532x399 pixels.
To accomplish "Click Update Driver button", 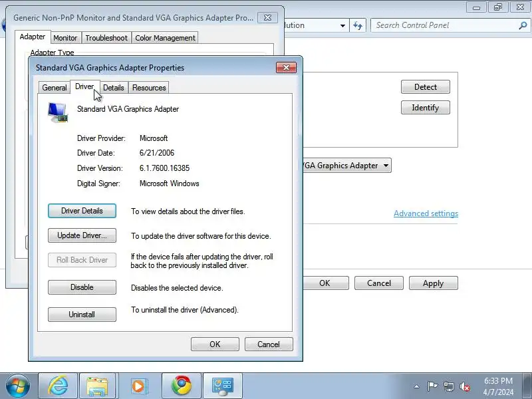I will (x=82, y=235).
